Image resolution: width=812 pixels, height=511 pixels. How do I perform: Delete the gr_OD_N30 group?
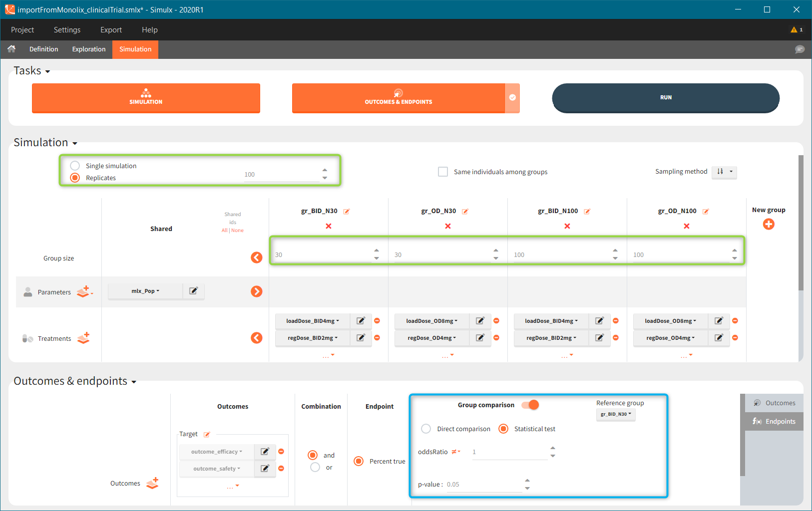tap(447, 226)
